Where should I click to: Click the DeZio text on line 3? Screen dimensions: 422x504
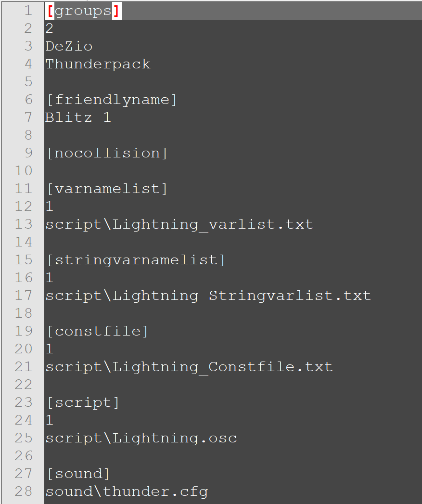tap(69, 46)
